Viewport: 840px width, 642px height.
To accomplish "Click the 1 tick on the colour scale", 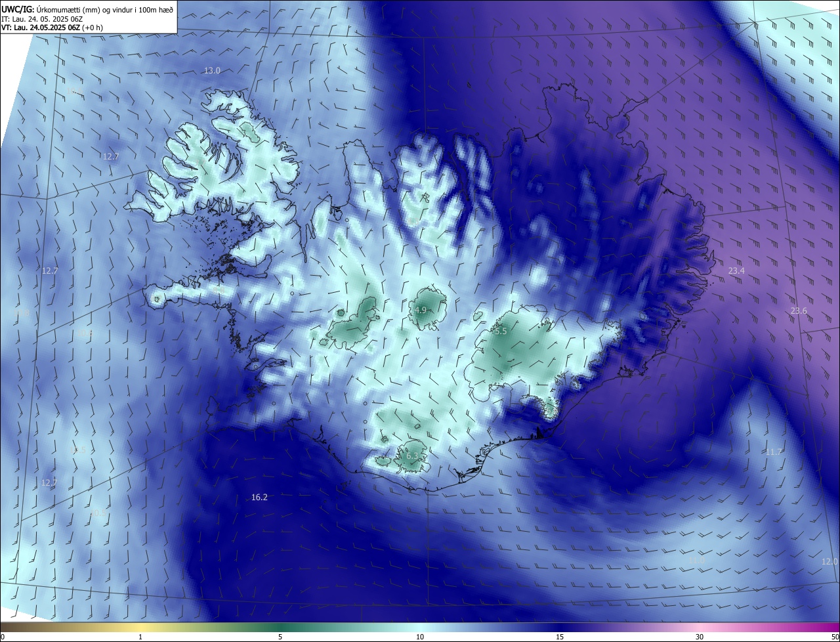I will tap(140, 637).
